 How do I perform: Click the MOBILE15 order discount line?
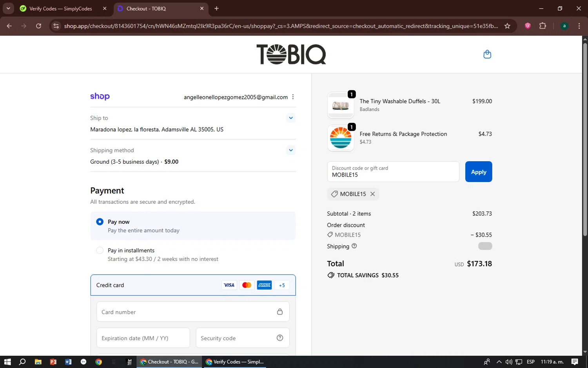coord(409,235)
